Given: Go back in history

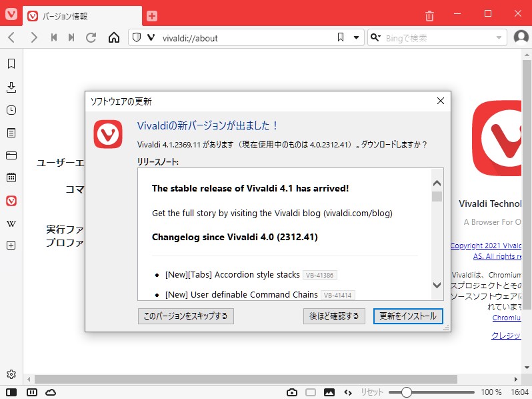Looking at the screenshot, I should [11, 37].
